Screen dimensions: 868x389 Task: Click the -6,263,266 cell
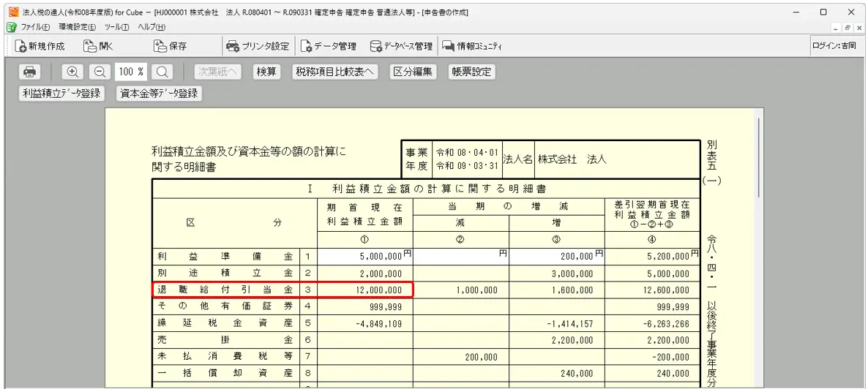(x=651, y=323)
